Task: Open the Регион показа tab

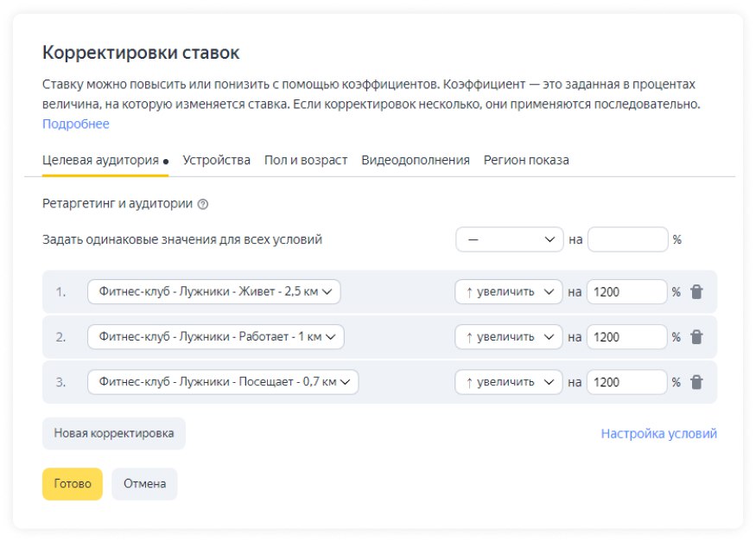Action: click(526, 160)
